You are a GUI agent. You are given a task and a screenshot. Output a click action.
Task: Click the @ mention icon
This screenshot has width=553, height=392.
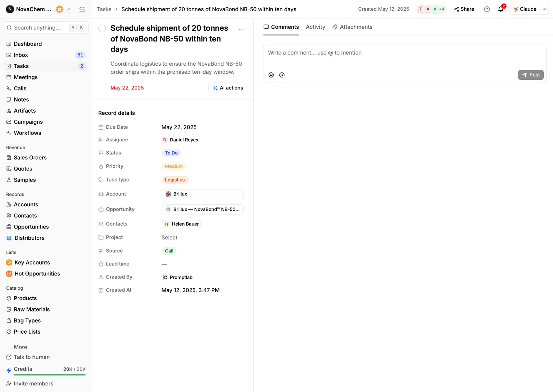pyautogui.click(x=282, y=75)
